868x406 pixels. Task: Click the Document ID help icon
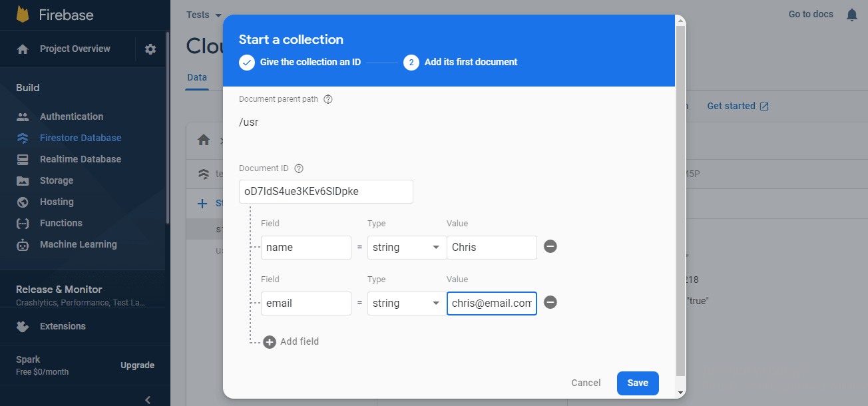299,168
